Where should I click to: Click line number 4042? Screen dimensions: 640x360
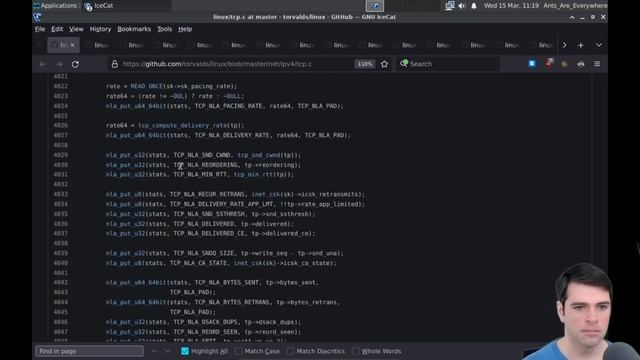(x=60, y=282)
